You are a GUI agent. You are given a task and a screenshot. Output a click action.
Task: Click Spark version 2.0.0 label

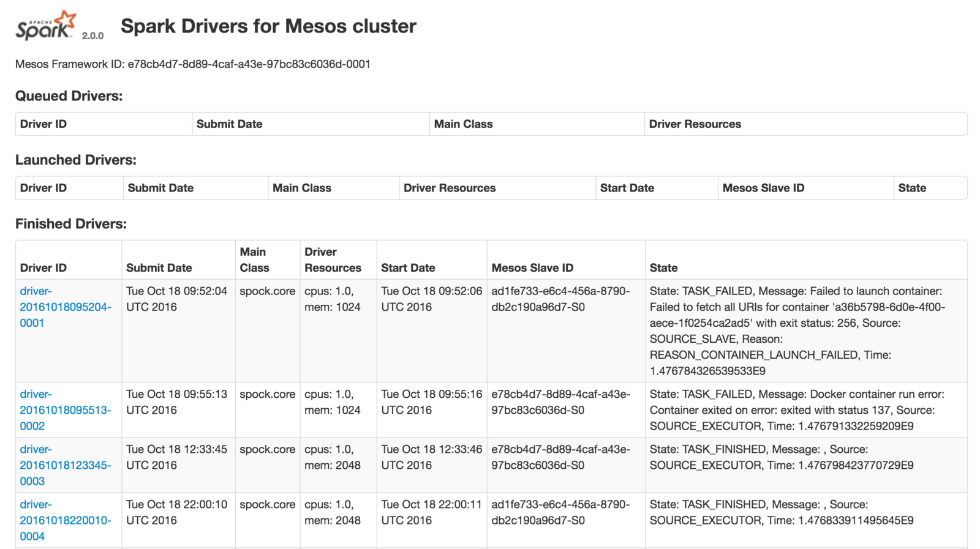click(92, 35)
